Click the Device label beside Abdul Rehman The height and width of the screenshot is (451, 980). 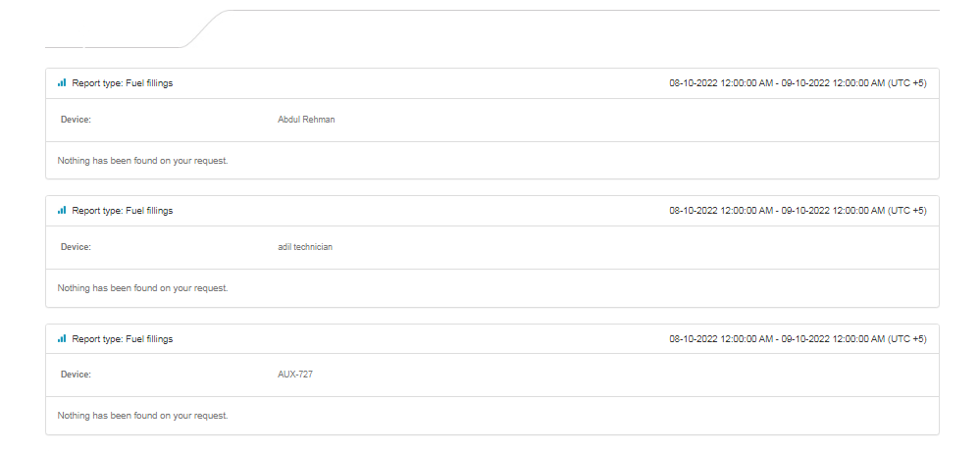click(76, 120)
